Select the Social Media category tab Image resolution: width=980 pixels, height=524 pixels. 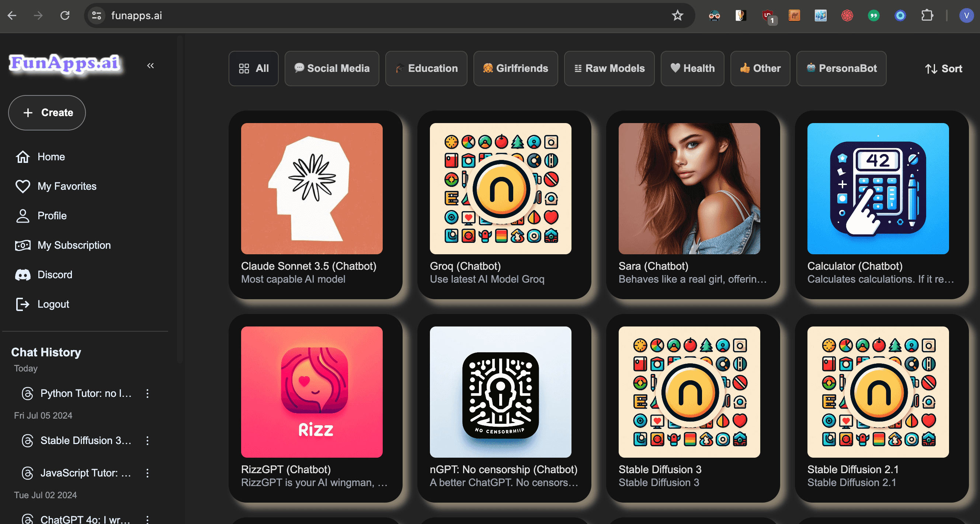(x=331, y=68)
